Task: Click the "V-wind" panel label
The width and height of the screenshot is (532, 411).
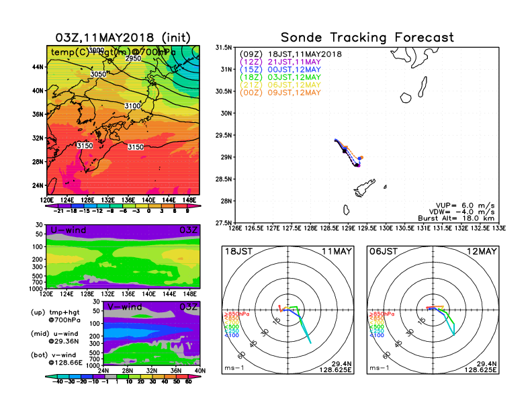Action: (124, 307)
